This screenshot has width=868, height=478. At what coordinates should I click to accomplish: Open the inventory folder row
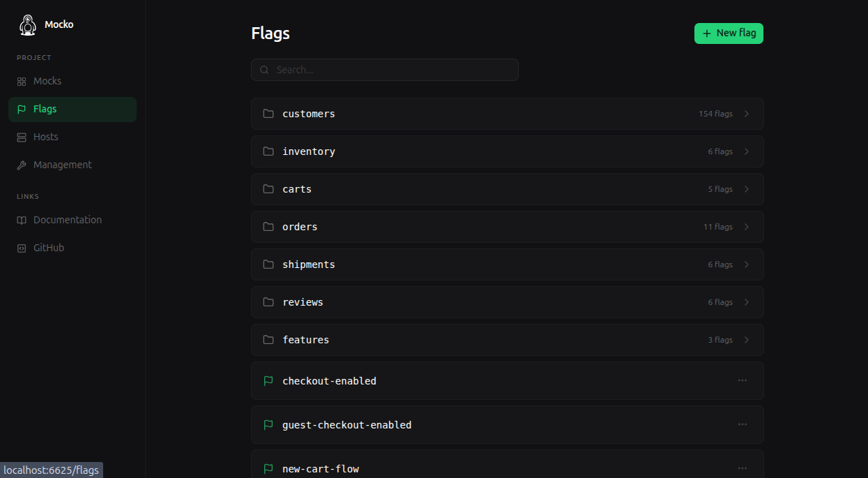(508, 151)
